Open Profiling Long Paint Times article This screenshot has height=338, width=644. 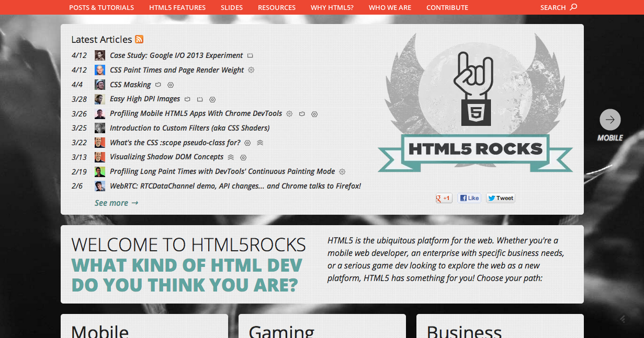pyautogui.click(x=222, y=171)
